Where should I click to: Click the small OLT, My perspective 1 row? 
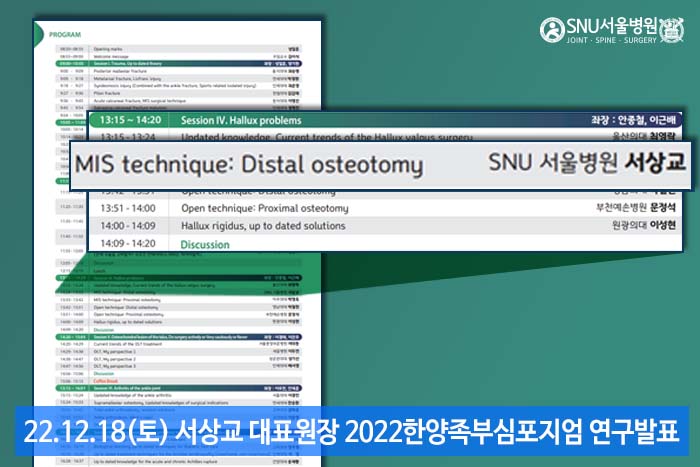tap(179, 351)
